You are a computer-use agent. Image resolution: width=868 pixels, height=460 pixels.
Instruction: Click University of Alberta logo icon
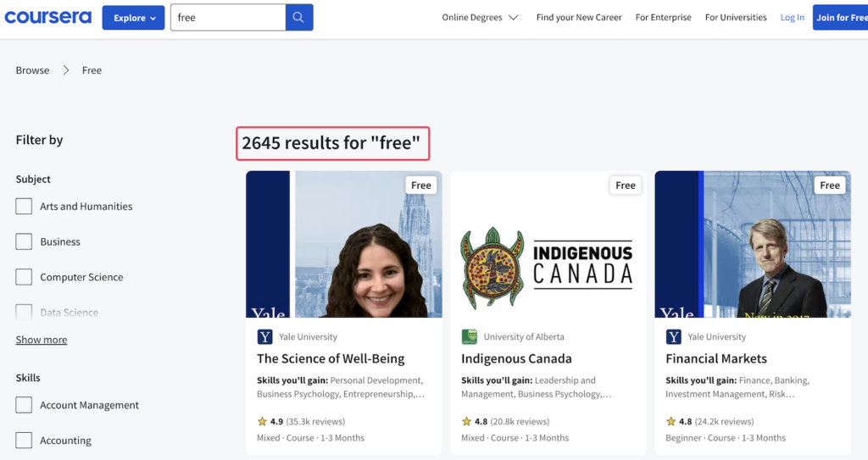[470, 336]
